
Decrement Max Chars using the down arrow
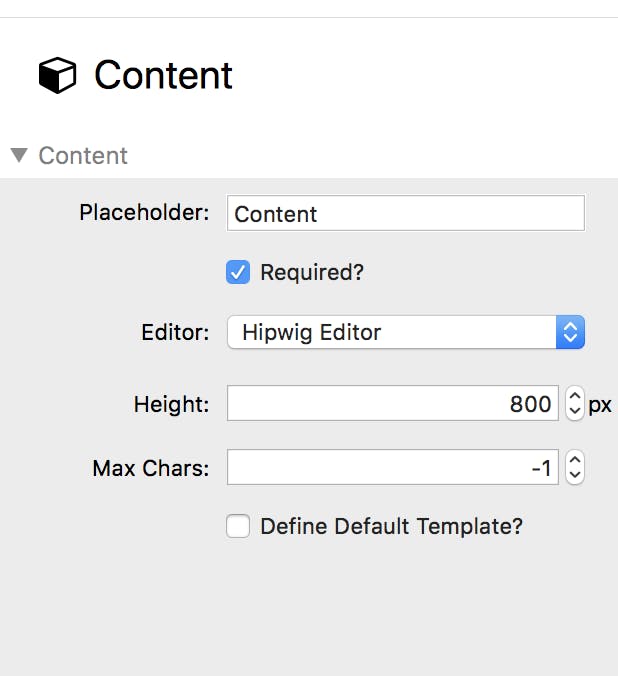(574, 475)
